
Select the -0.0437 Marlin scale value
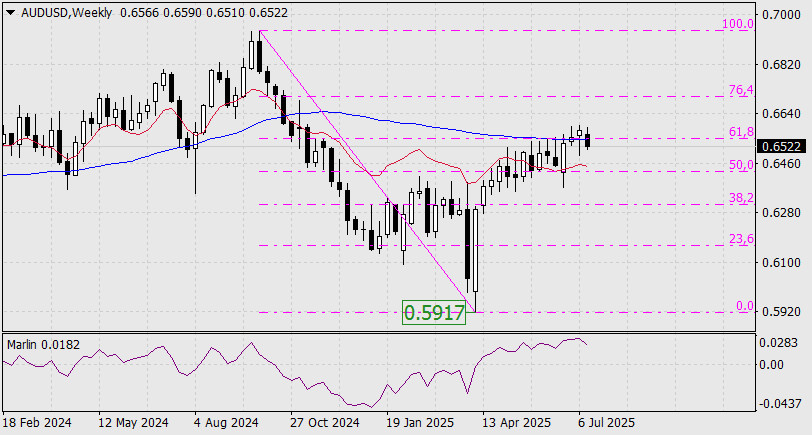coord(778,403)
